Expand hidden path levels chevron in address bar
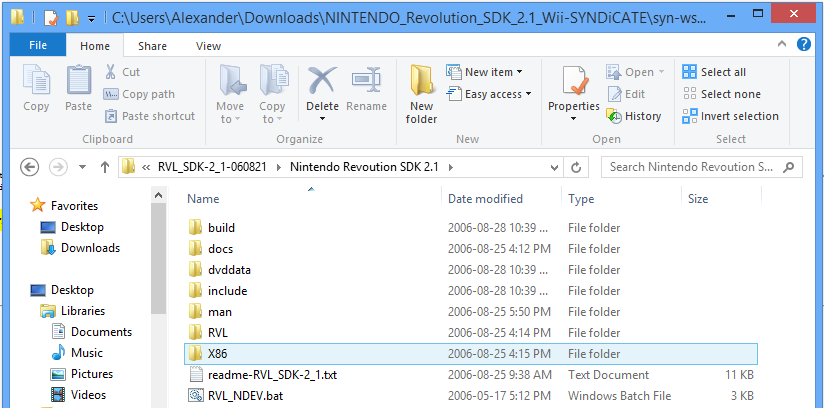Image resolution: width=824 pixels, height=409 pixels. tap(146, 167)
